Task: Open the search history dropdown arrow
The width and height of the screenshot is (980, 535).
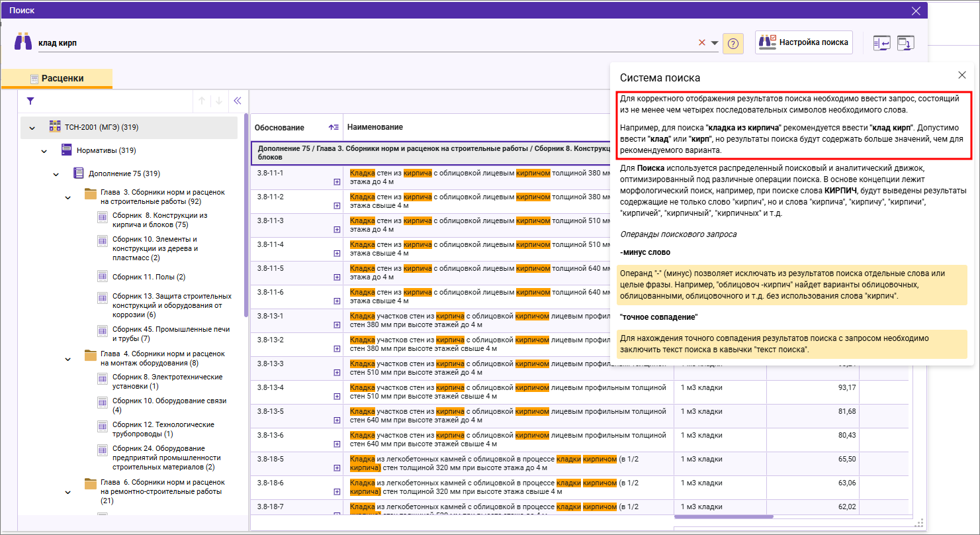Action: click(715, 43)
